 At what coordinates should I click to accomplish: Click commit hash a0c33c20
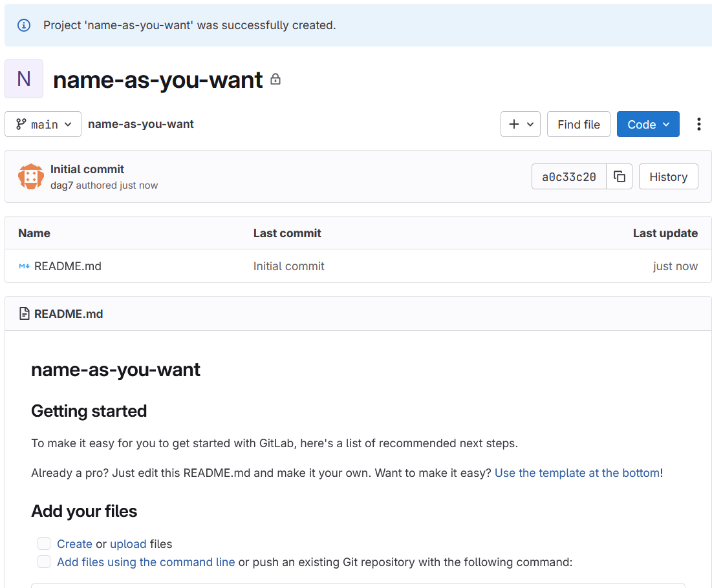click(569, 176)
